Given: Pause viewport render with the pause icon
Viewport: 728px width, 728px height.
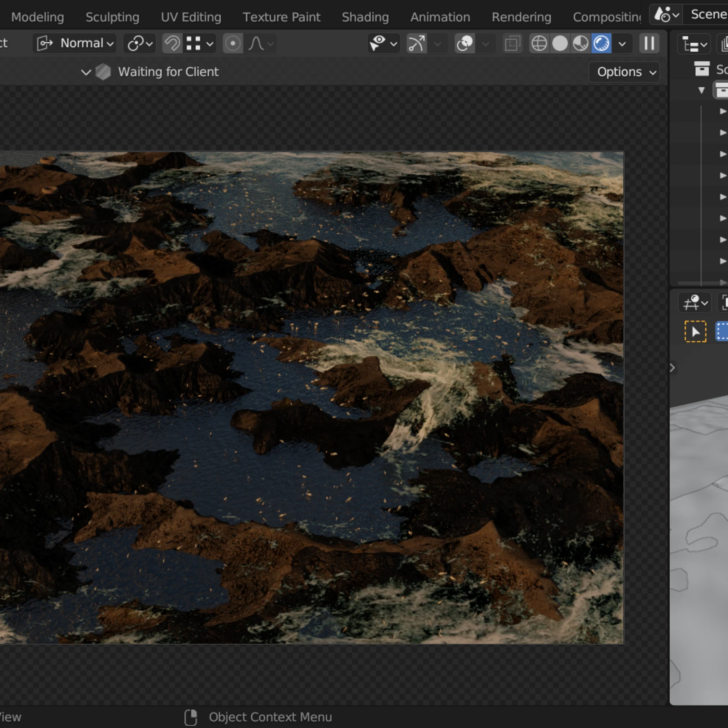Looking at the screenshot, I should pyautogui.click(x=649, y=44).
